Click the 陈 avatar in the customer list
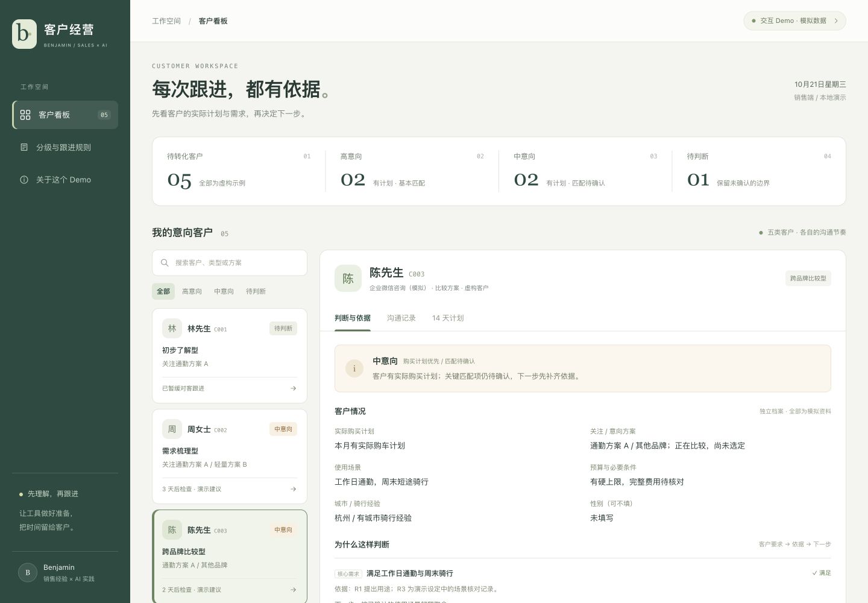 [x=172, y=530]
